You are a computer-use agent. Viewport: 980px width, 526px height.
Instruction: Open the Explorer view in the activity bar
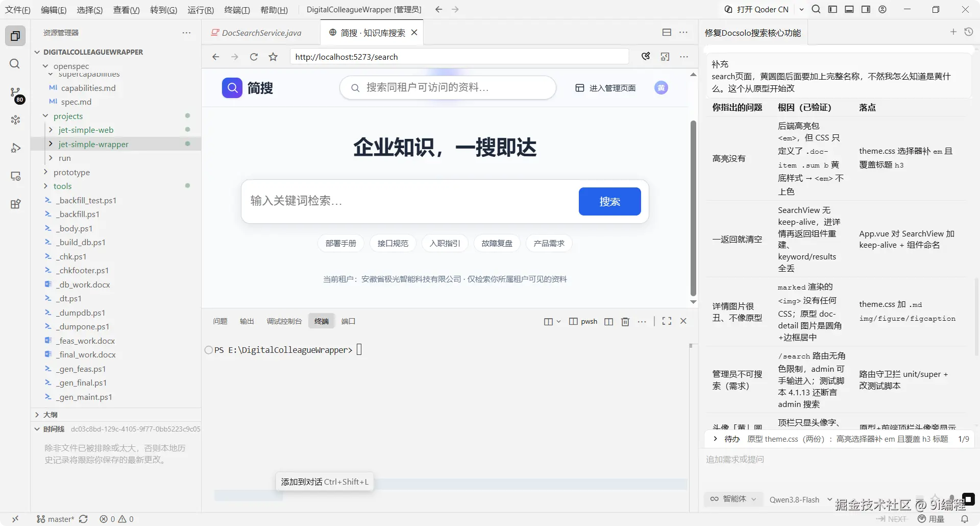[15, 36]
